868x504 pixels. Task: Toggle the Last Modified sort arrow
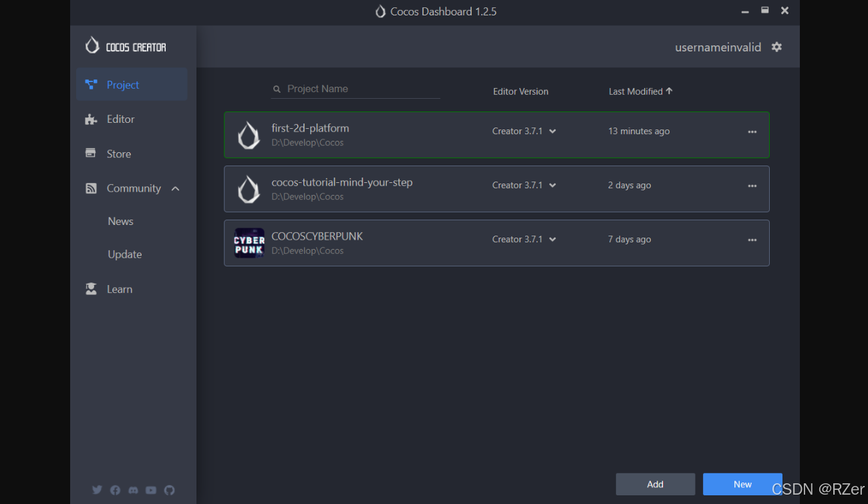(x=669, y=91)
